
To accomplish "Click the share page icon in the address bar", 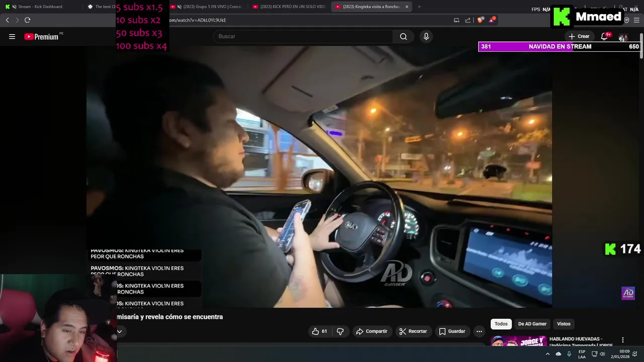I will (468, 20).
